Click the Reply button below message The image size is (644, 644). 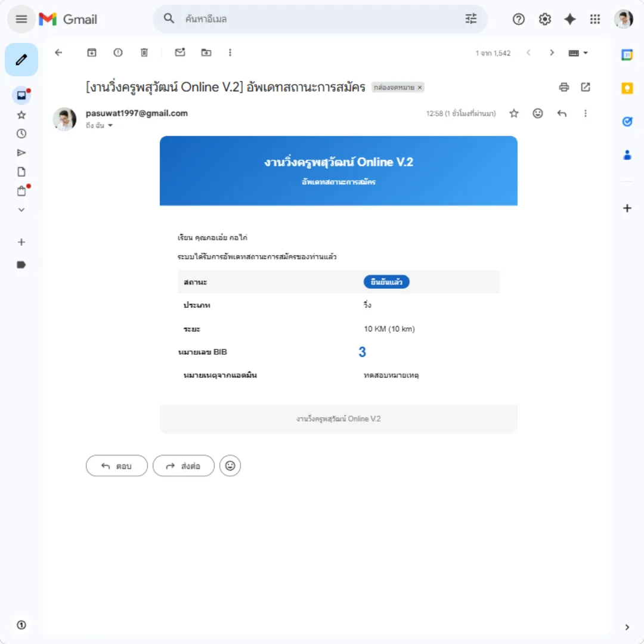117,466
